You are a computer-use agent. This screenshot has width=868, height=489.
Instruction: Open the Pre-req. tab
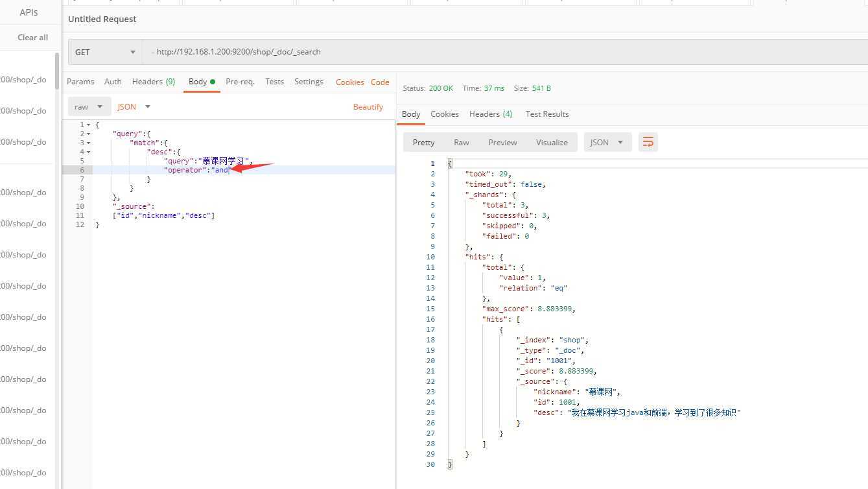(240, 82)
